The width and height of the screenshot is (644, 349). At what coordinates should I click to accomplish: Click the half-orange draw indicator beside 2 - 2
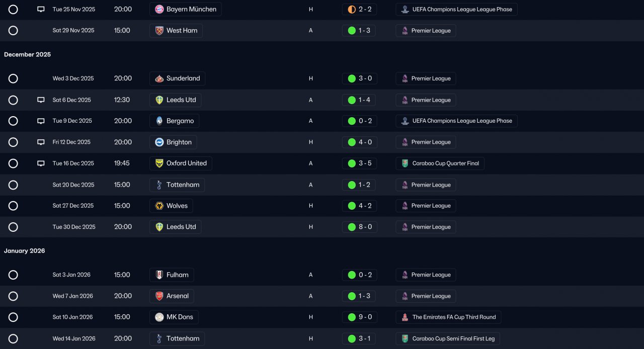(x=352, y=9)
